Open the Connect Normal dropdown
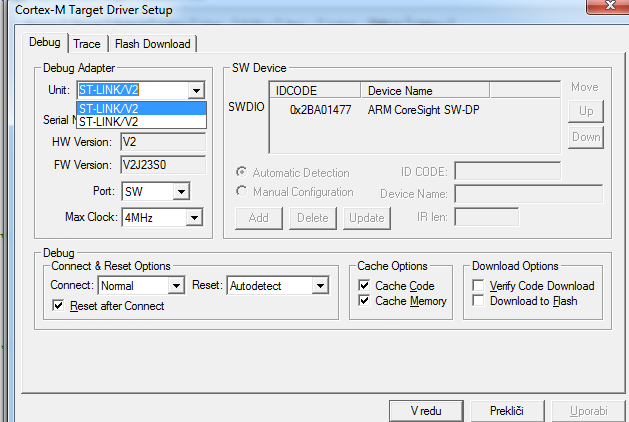 tap(176, 286)
